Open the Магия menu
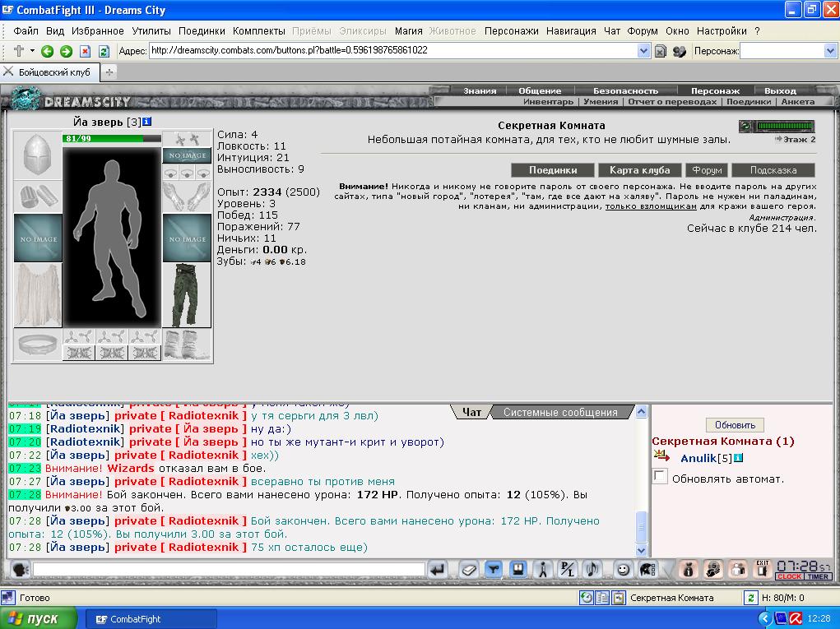The height and width of the screenshot is (629, 840). click(409, 31)
